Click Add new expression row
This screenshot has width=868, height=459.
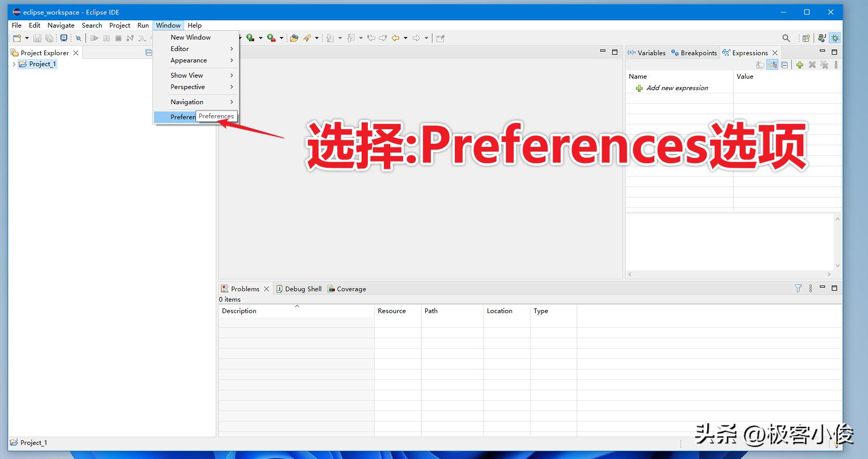click(677, 88)
